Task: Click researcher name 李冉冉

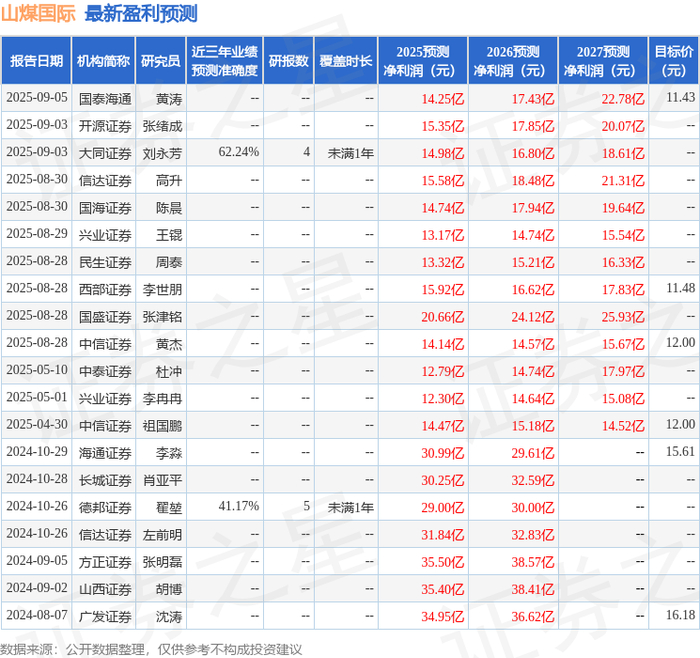Action: click(162, 398)
